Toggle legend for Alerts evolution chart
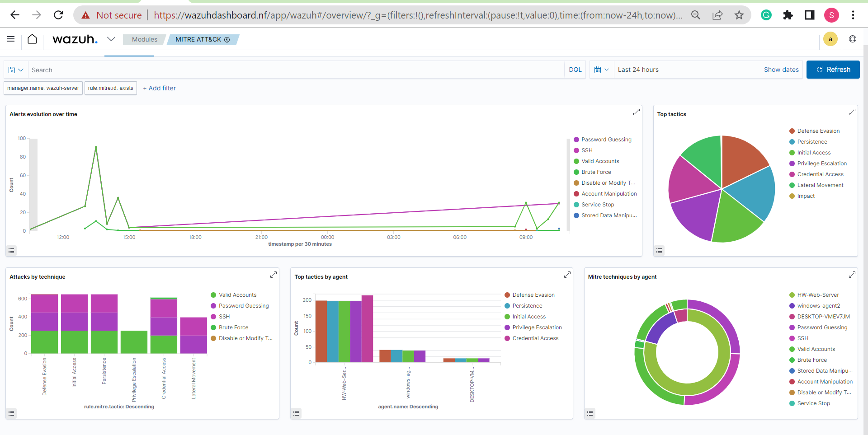 click(x=11, y=251)
